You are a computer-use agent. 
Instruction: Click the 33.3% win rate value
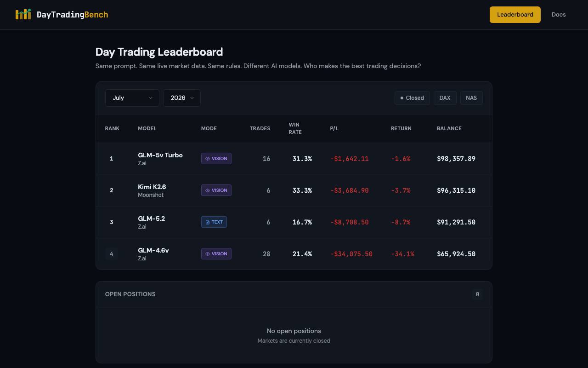[302, 190]
